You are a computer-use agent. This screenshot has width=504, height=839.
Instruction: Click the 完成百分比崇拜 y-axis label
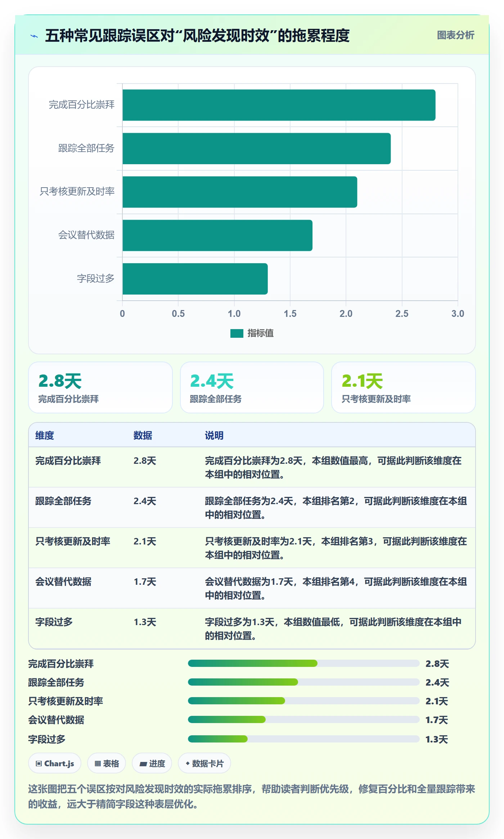(82, 105)
